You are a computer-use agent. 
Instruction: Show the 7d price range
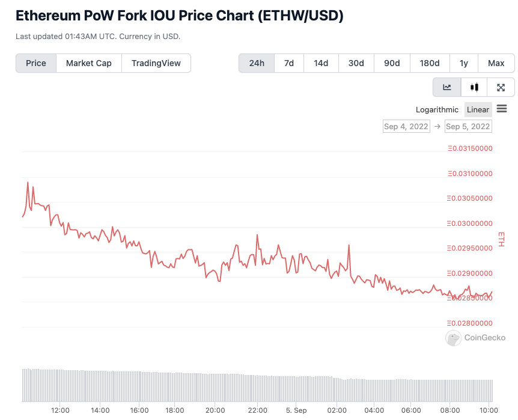289,63
